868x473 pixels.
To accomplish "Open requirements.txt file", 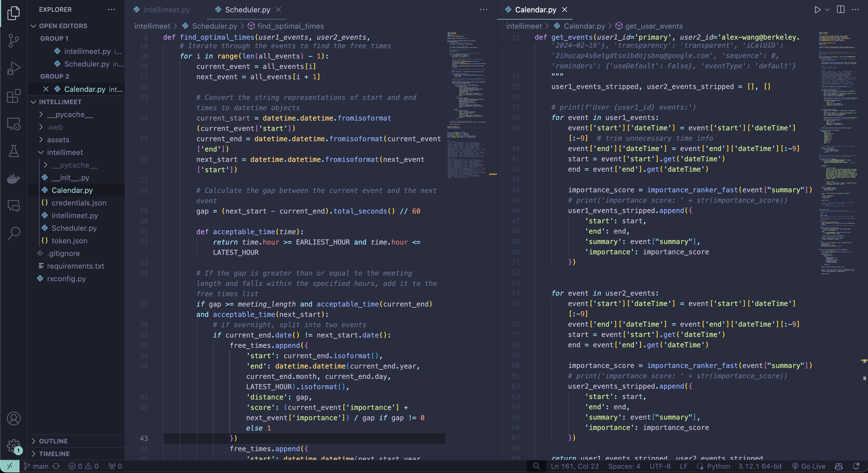I will (75, 266).
